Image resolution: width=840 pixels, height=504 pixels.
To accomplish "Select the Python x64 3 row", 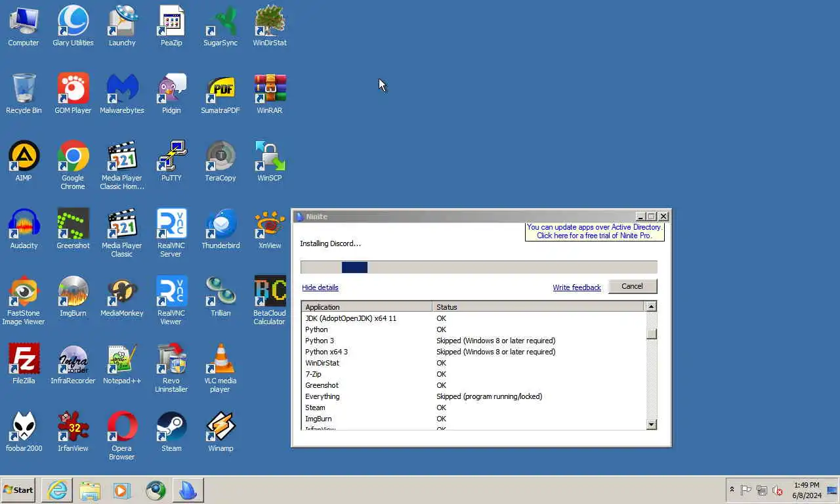I will click(473, 352).
